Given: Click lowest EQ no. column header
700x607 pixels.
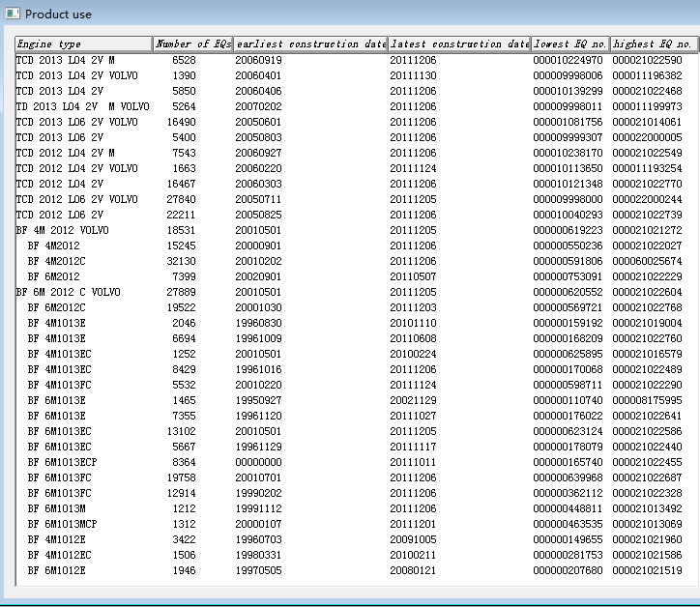Looking at the screenshot, I should tap(570, 43).
